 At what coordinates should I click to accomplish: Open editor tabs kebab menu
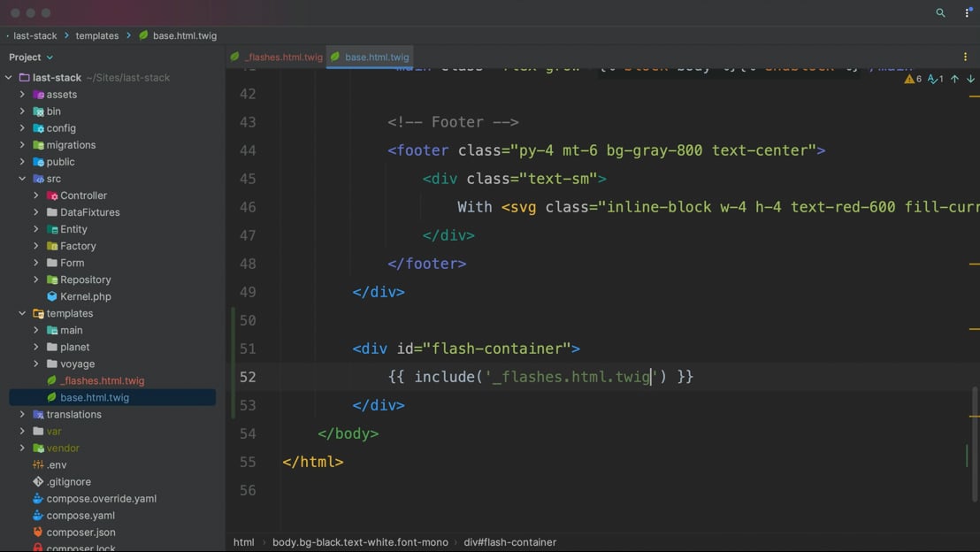click(965, 57)
